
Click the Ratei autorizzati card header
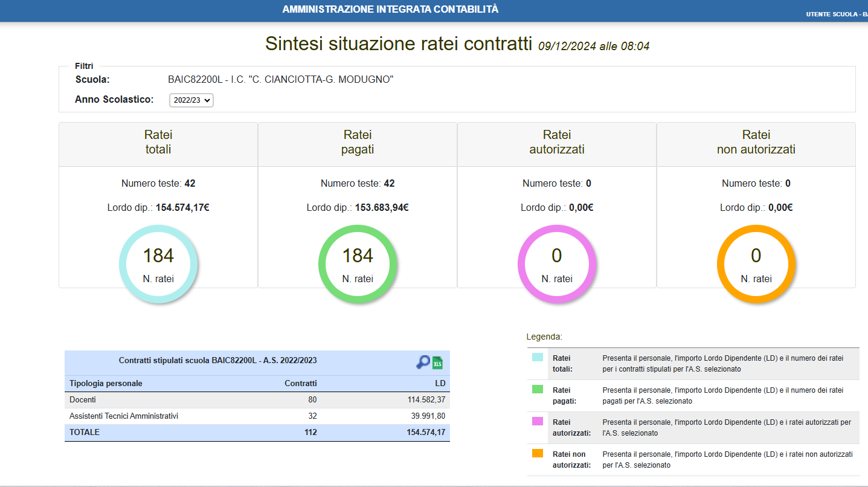coord(557,143)
